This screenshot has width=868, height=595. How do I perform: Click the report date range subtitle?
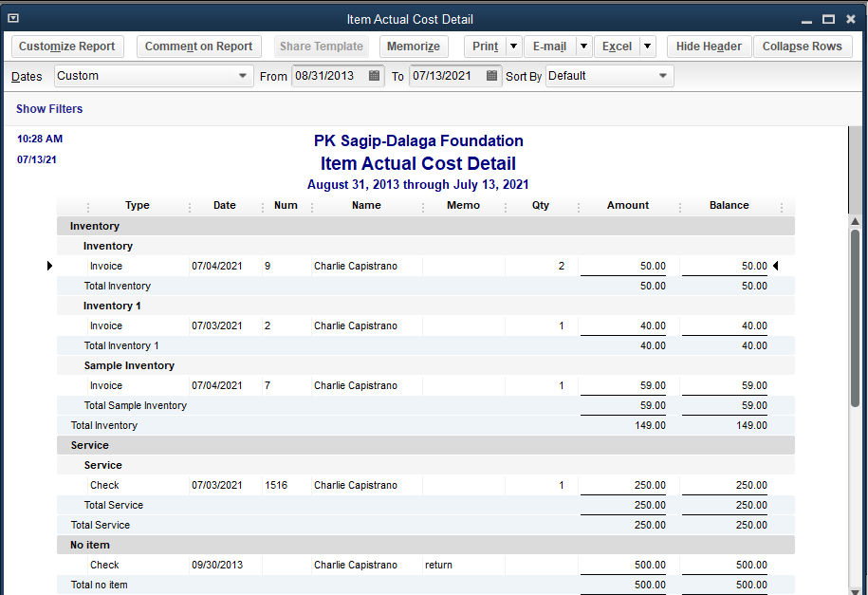(x=418, y=184)
